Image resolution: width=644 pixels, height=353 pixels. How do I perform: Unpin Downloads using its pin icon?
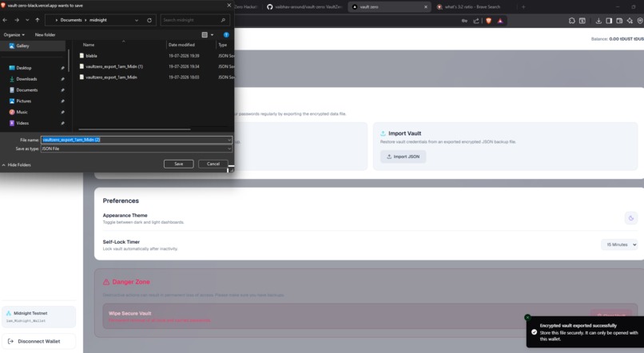62,79
